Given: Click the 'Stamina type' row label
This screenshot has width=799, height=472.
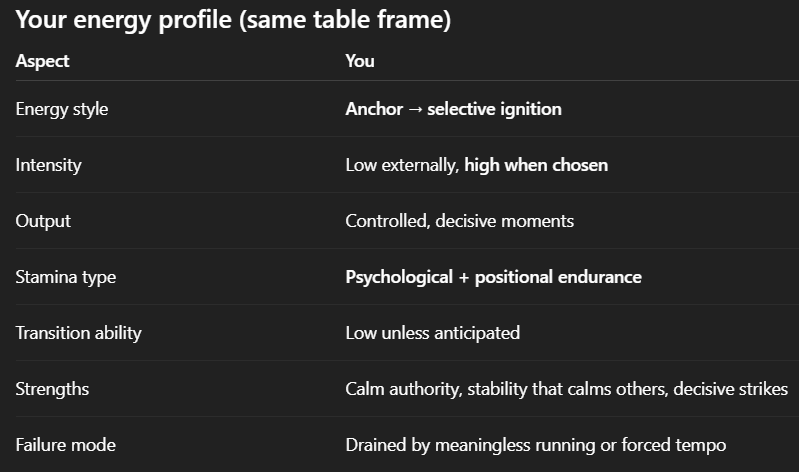Looking at the screenshot, I should 66,277.
